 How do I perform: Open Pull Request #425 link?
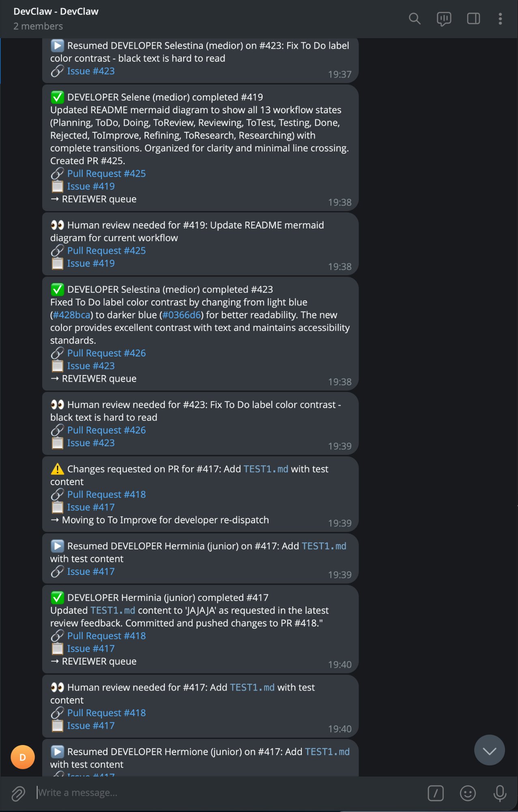(x=106, y=173)
